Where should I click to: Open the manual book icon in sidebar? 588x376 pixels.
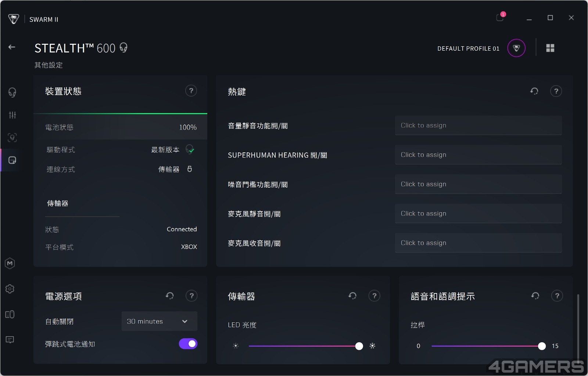point(10,314)
